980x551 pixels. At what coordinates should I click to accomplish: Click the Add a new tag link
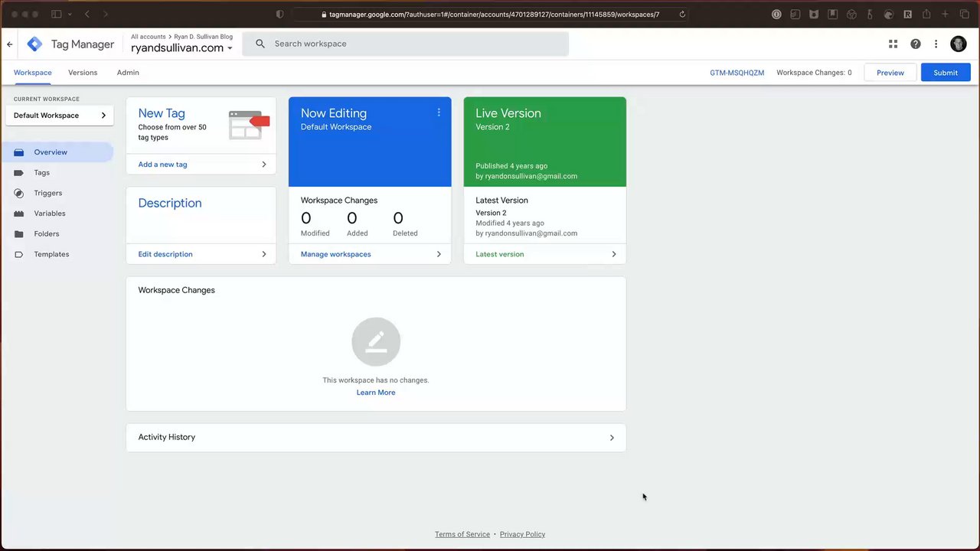(x=162, y=165)
